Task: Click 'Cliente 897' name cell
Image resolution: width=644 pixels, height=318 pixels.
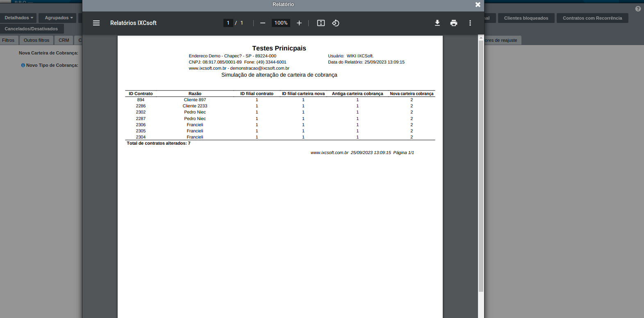Action: pyautogui.click(x=195, y=100)
